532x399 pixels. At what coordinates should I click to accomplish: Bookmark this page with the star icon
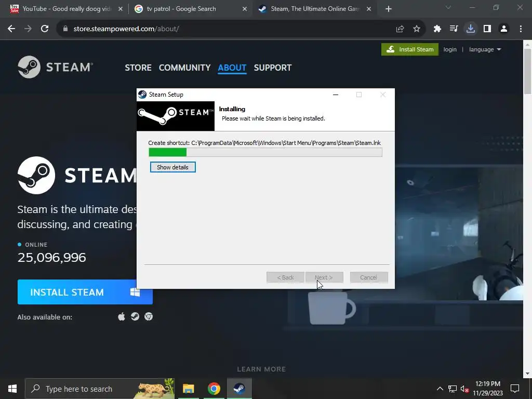pos(417,29)
